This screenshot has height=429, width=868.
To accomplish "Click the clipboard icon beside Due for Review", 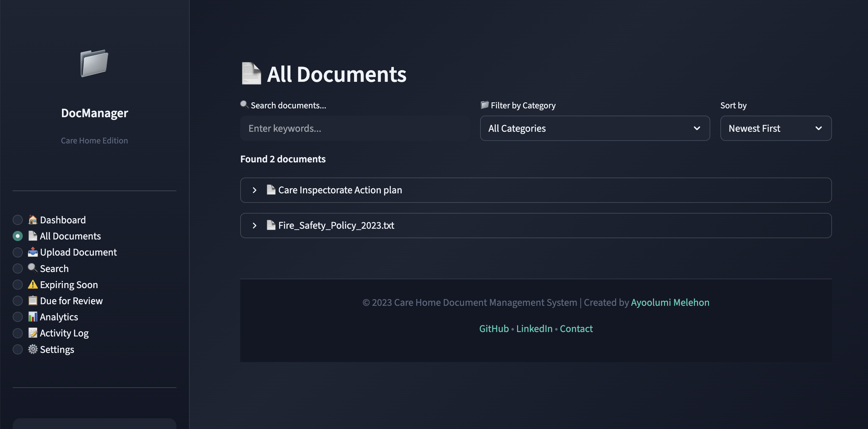I will point(33,300).
